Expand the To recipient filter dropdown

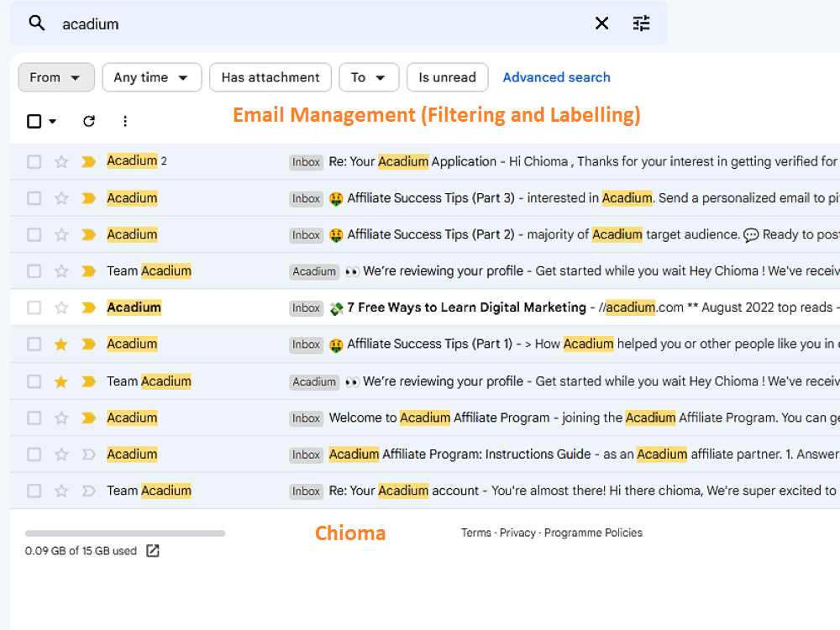[x=369, y=77]
